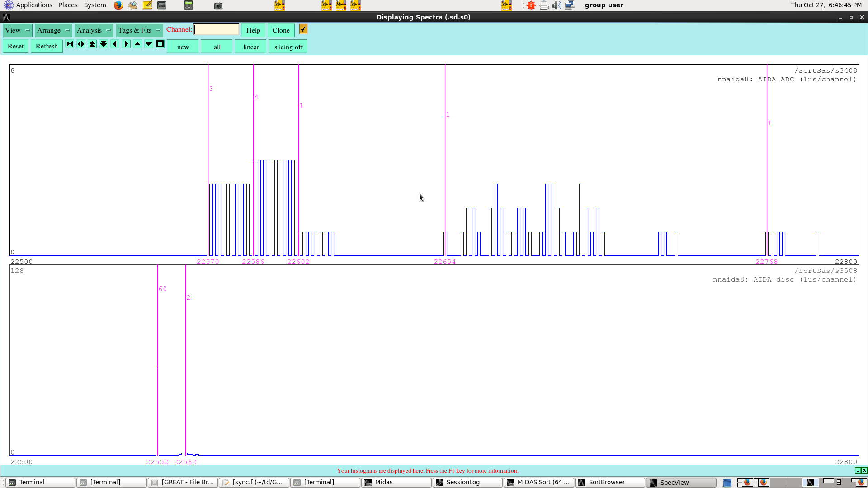This screenshot has height=488, width=868.
Task: Toggle slicing off button
Action: (x=288, y=47)
